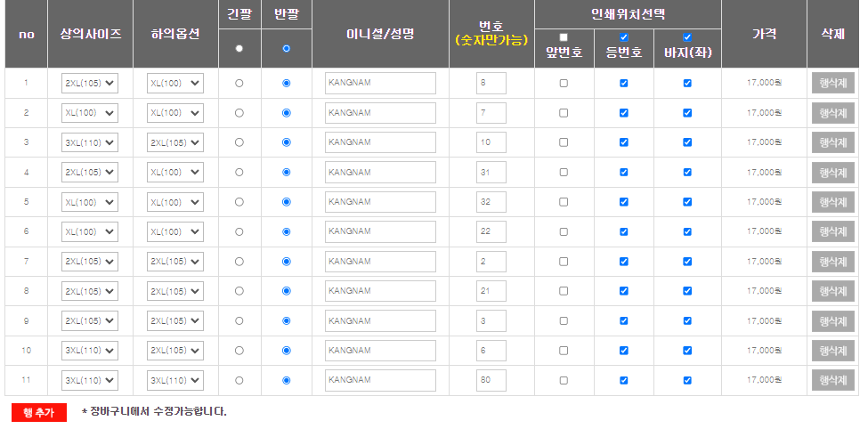Enable 앞번호 checkbox for row 4
The height and width of the screenshot is (437, 868).
(x=564, y=173)
